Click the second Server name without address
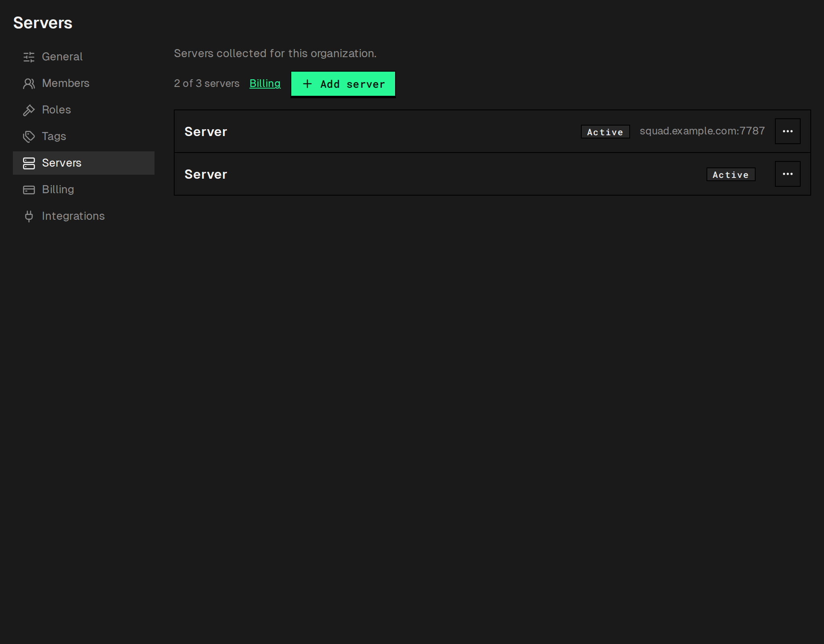The image size is (824, 644). [206, 174]
